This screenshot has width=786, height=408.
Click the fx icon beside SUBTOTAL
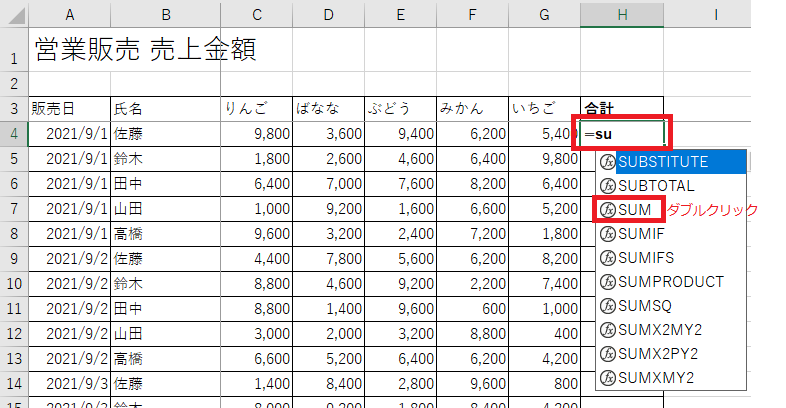click(x=607, y=186)
